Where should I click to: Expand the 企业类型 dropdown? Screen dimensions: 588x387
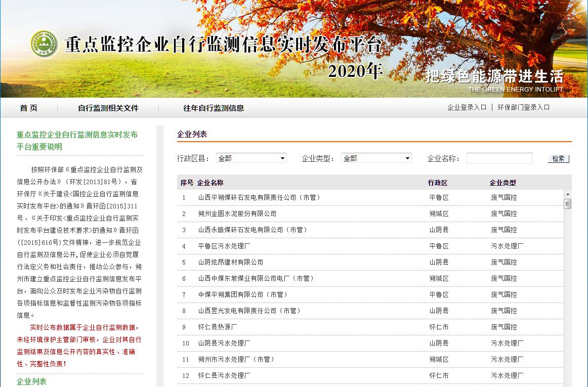tap(376, 158)
